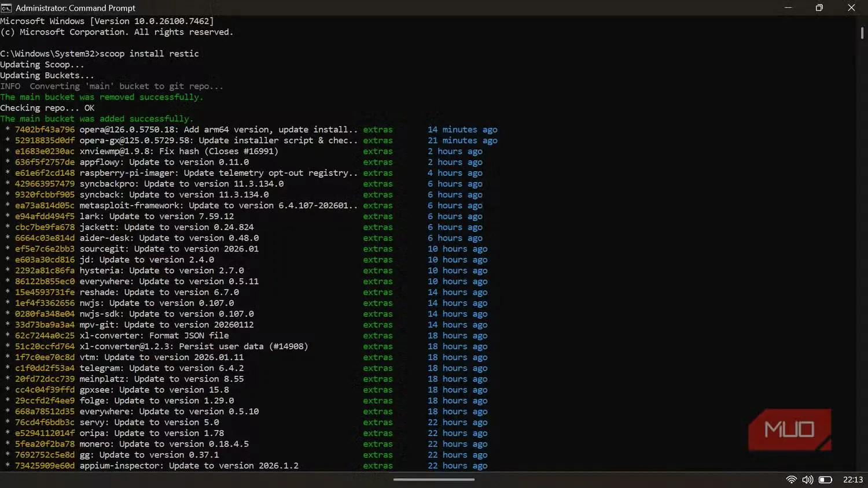Click the appflowy update to 0.11.0 message
The image size is (868, 488).
click(164, 162)
